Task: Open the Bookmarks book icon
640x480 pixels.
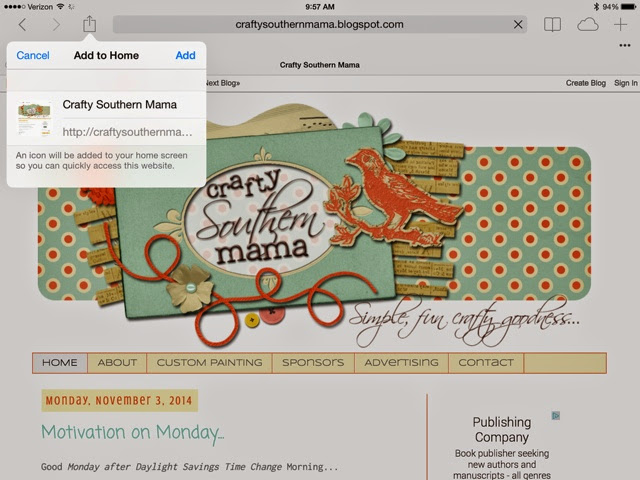Action: tap(552, 24)
